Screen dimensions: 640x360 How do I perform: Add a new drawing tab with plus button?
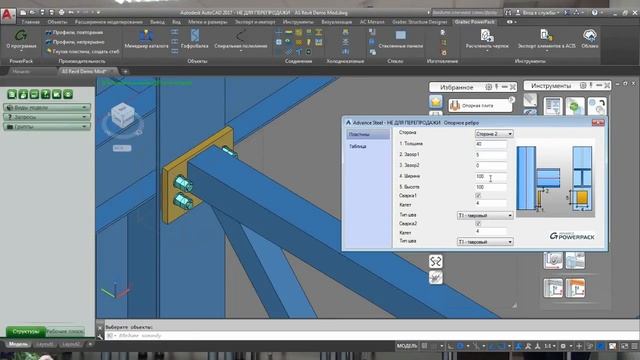click(126, 71)
